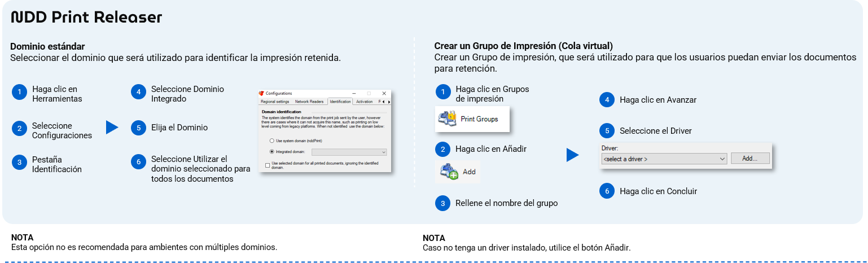Click the blue arrow left of the Driver field
The height and width of the screenshot is (263, 868).
[x=572, y=155]
